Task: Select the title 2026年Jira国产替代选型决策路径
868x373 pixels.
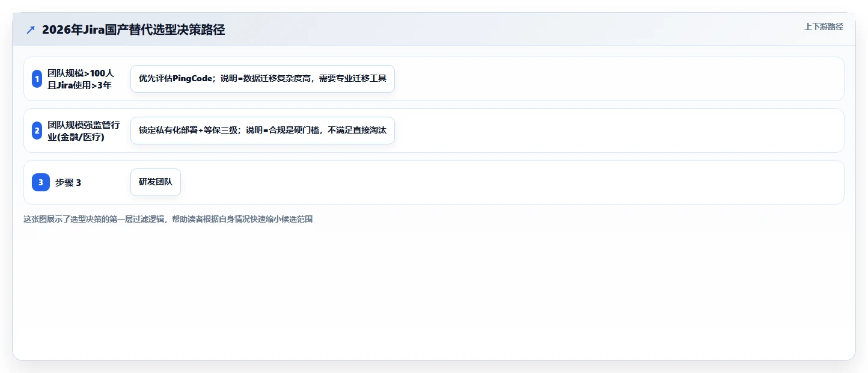Action: point(133,30)
